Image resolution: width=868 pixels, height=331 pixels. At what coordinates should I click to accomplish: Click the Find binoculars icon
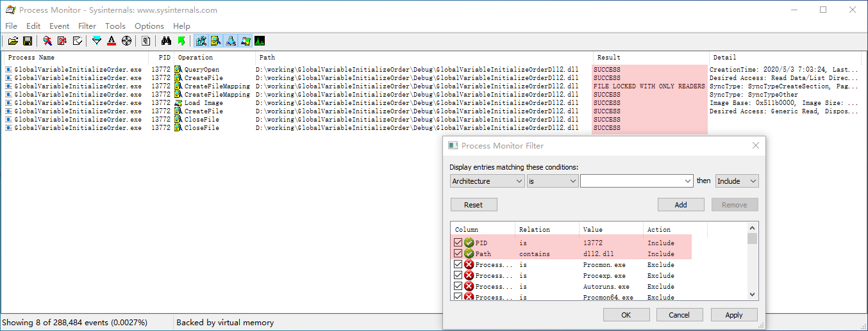[x=166, y=41]
